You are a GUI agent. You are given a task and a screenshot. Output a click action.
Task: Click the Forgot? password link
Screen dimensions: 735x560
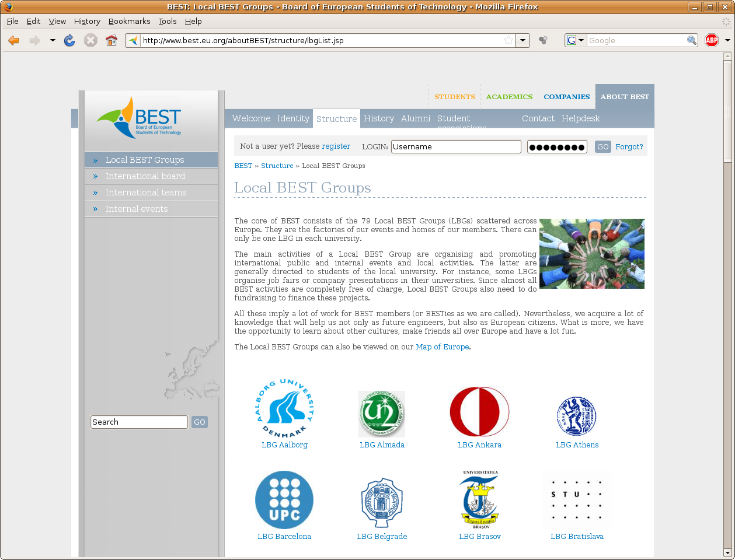tap(629, 147)
